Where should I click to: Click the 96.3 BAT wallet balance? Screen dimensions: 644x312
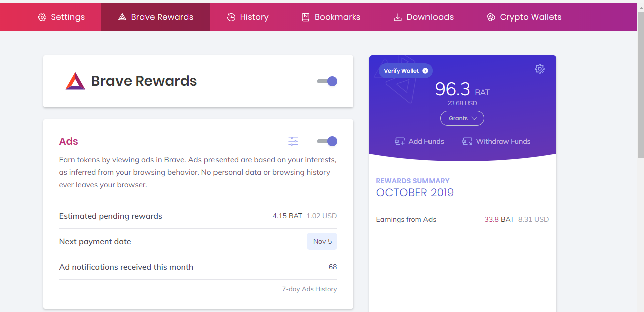point(462,89)
